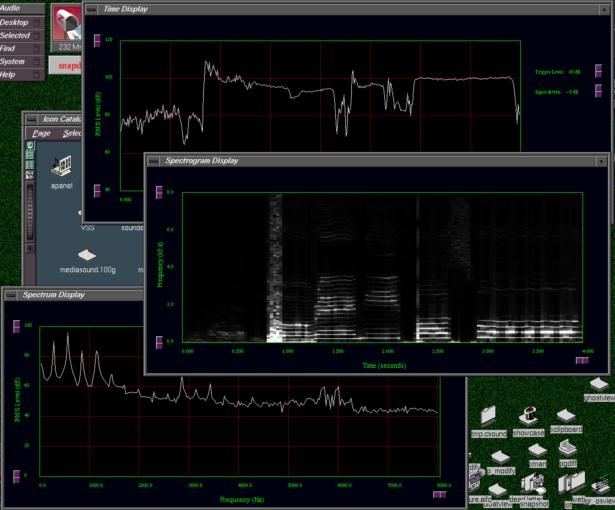
Task: Open the Audio toolchest menu
Action: tap(20, 8)
